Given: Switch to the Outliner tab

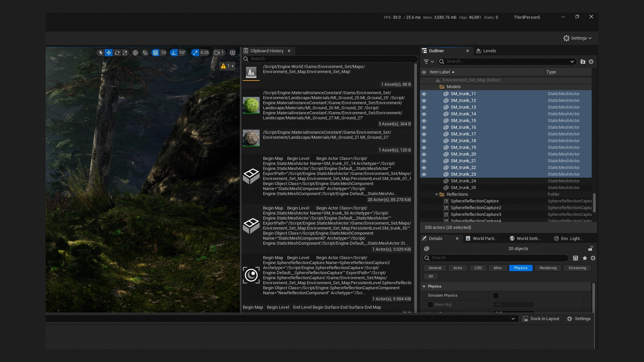Looking at the screenshot, I should click(x=436, y=51).
